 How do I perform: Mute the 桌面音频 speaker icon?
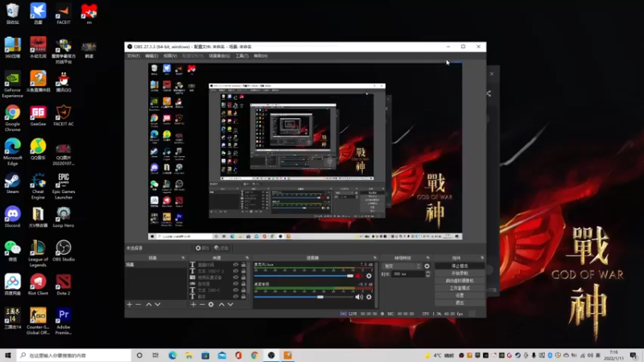click(x=359, y=297)
